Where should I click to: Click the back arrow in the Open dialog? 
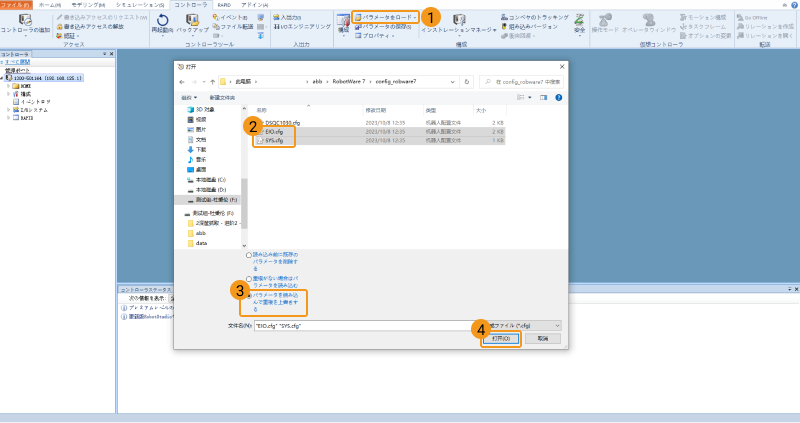[183, 82]
